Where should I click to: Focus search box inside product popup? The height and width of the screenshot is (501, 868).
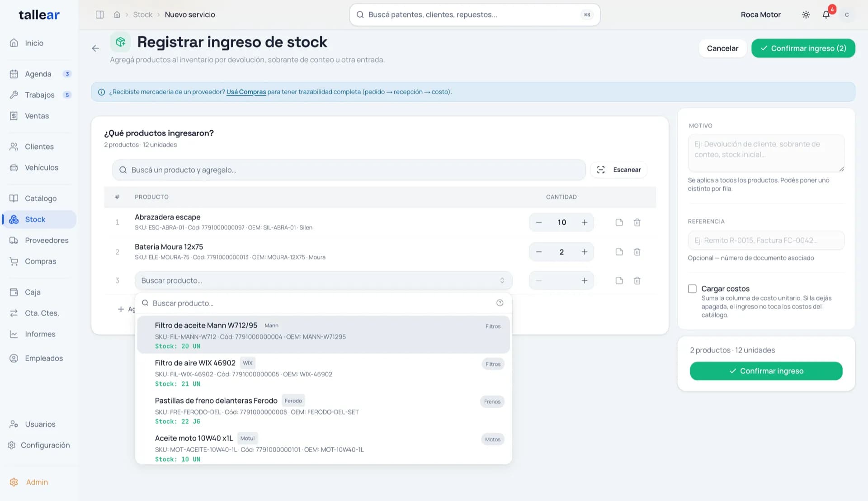[x=323, y=303]
